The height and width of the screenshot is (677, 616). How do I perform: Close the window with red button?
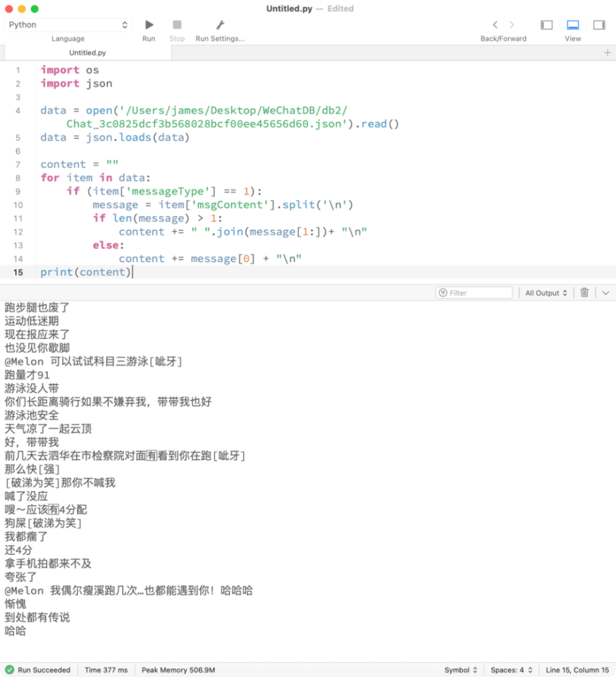coord(9,9)
